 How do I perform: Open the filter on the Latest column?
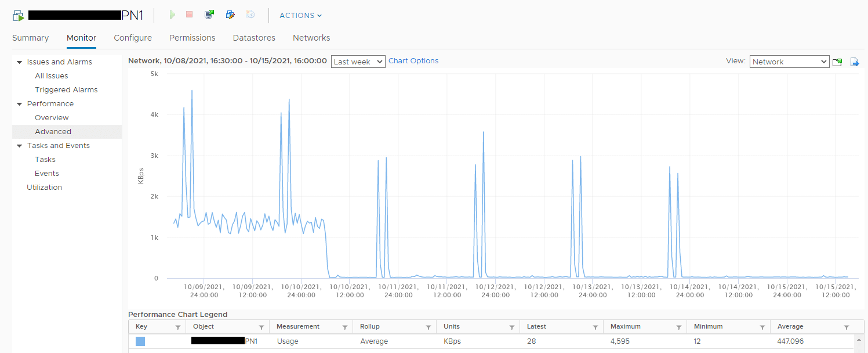click(595, 327)
